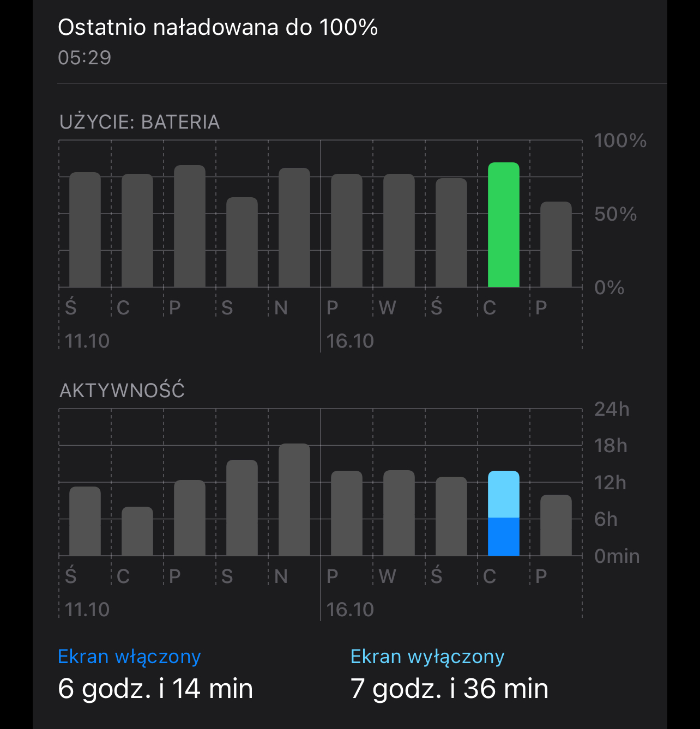Tap the dark blue screen-on activity segment
This screenshot has width=700, height=729.
503,537
